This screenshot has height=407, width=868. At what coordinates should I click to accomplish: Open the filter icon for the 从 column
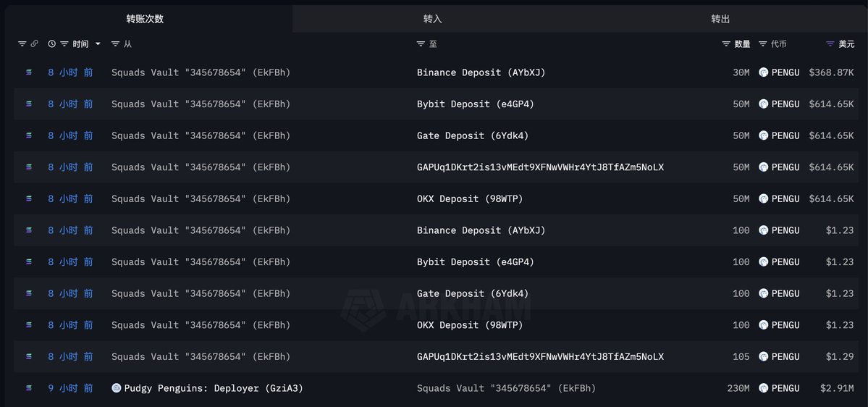115,44
